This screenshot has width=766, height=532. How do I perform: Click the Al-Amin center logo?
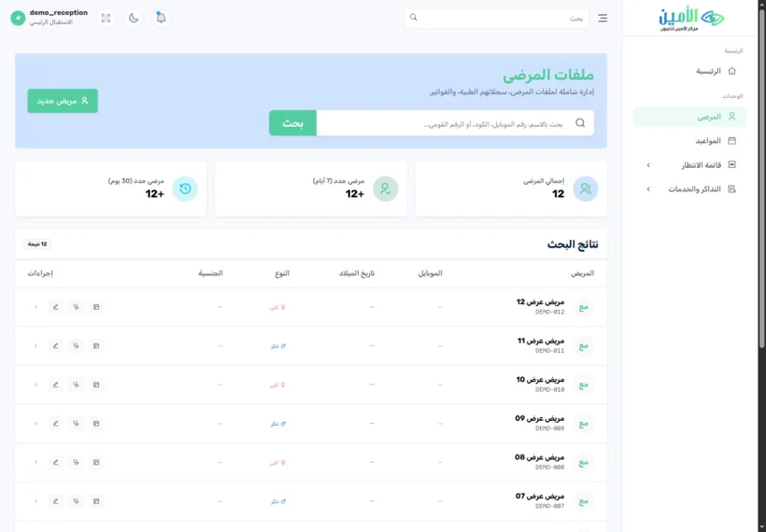(690, 20)
